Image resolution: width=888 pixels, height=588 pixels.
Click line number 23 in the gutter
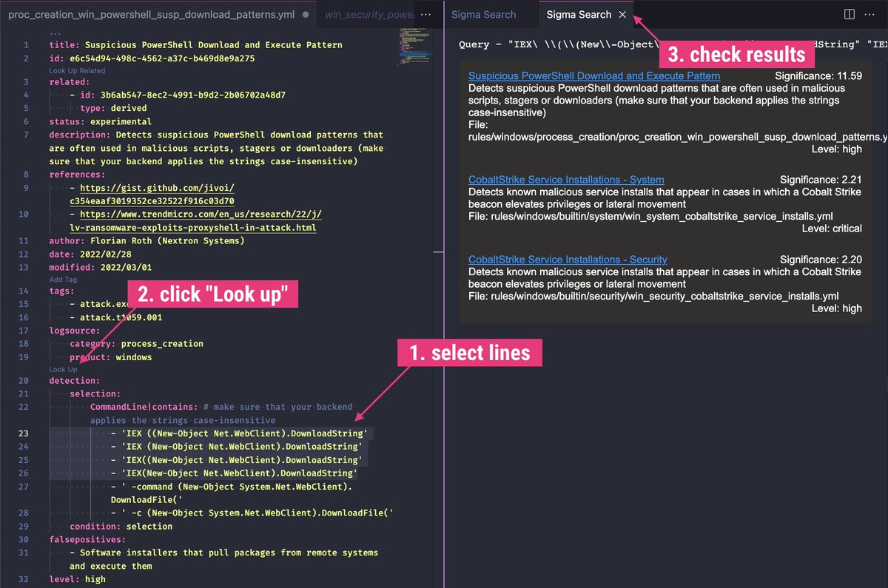[x=24, y=433]
